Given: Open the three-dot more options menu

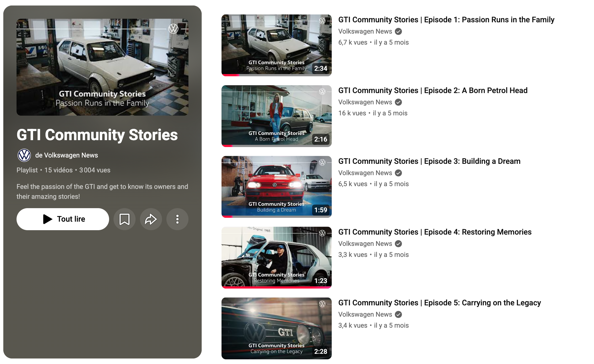Looking at the screenshot, I should 177,219.
